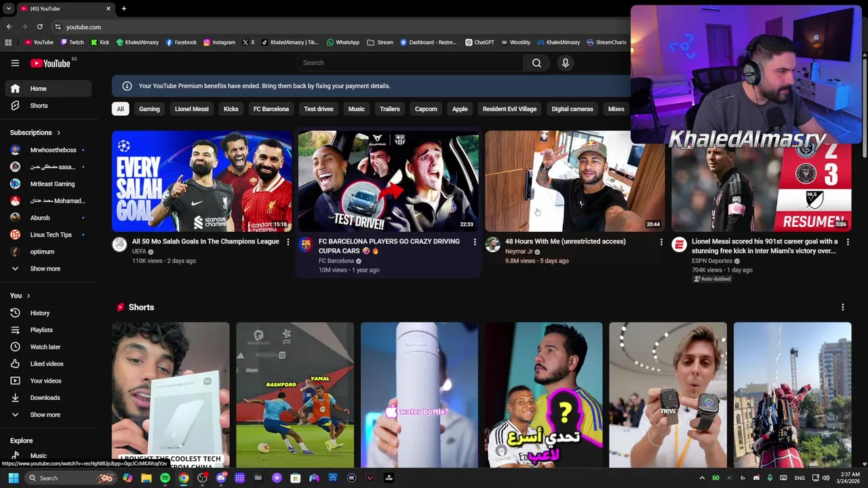Image resolution: width=868 pixels, height=488 pixels.
Task: Go back in browser history
Action: 9,27
